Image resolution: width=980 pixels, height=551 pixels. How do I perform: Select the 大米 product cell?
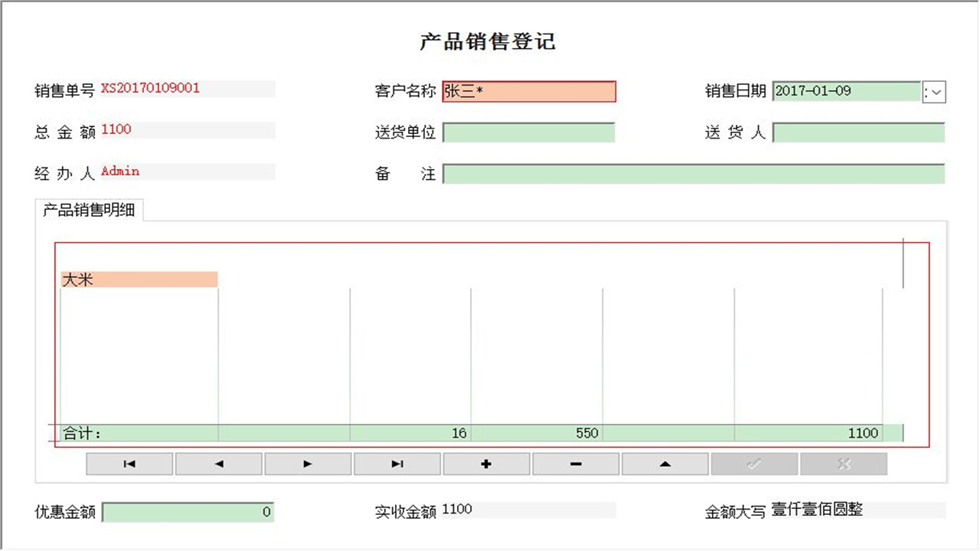click(138, 279)
